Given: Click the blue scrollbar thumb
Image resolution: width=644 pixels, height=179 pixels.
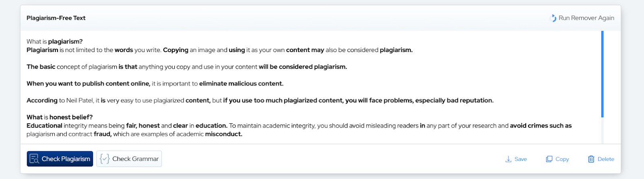Looking at the screenshot, I should 602,74.
